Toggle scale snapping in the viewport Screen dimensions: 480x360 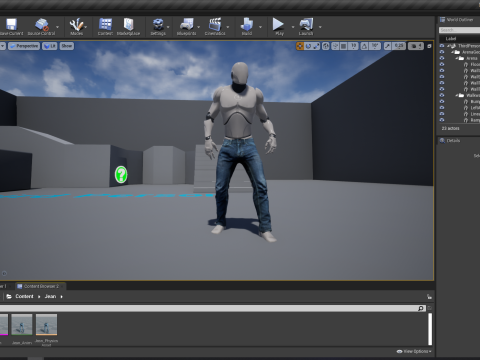(387, 46)
